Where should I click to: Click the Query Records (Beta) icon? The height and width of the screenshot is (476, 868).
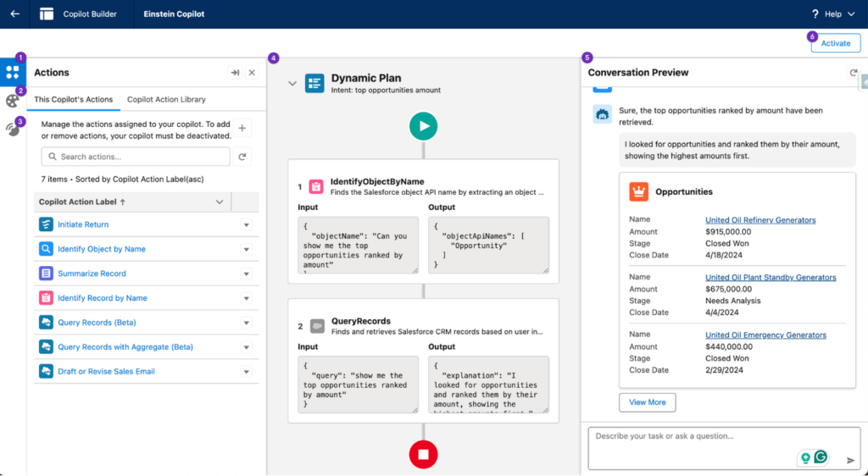[x=46, y=323]
